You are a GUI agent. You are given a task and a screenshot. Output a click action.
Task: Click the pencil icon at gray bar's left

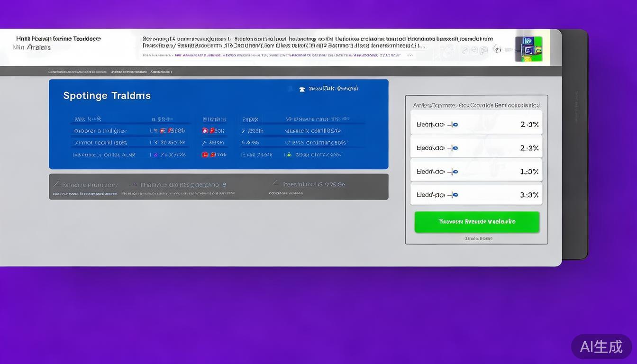coord(56,184)
